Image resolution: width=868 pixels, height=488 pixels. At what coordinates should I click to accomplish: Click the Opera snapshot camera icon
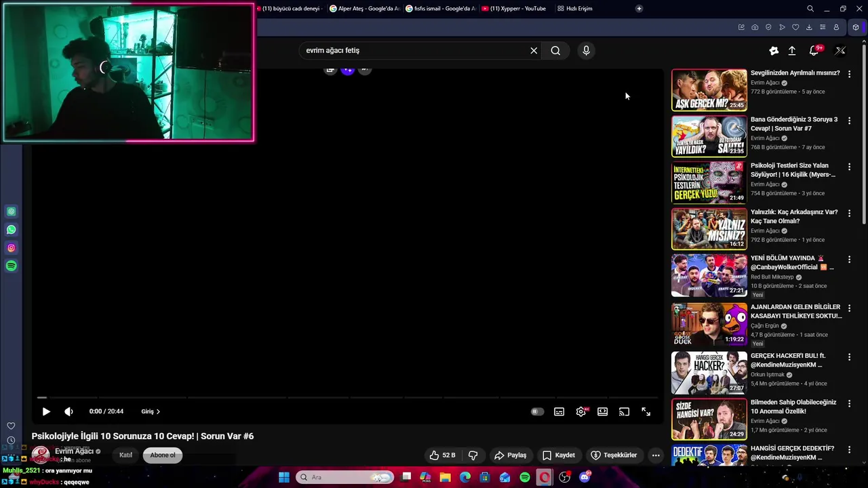pos(755,27)
